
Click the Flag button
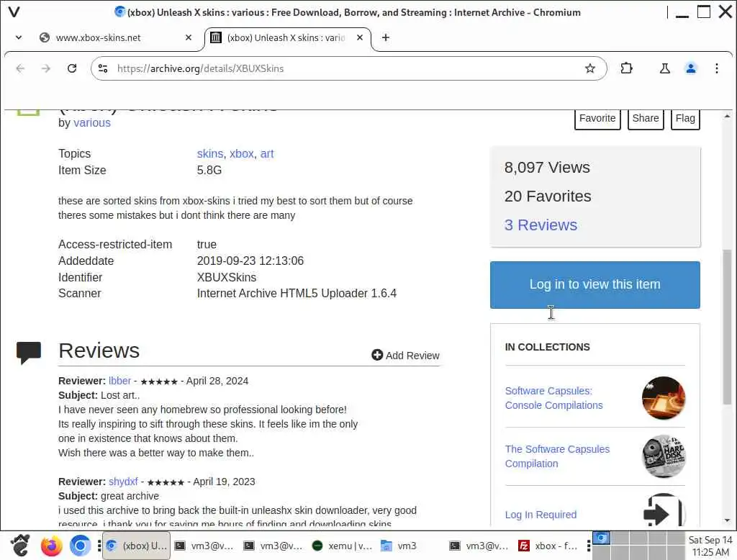coord(685,119)
